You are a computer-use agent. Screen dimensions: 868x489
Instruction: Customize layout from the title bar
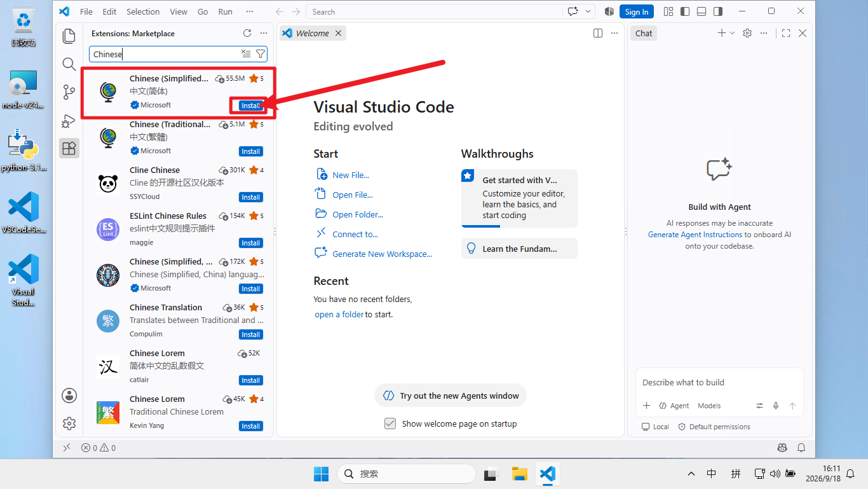668,11
